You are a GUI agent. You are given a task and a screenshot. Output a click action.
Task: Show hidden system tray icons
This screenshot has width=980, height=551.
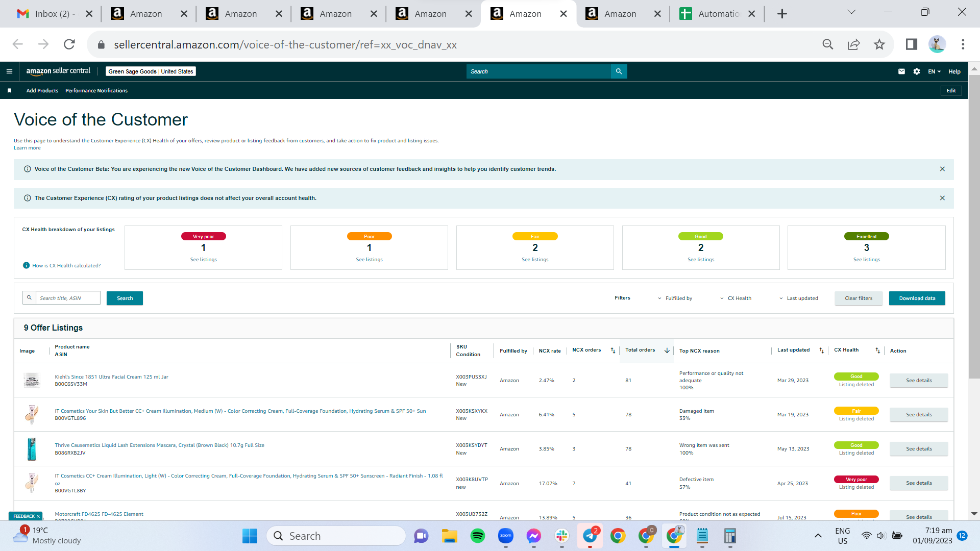point(818,536)
